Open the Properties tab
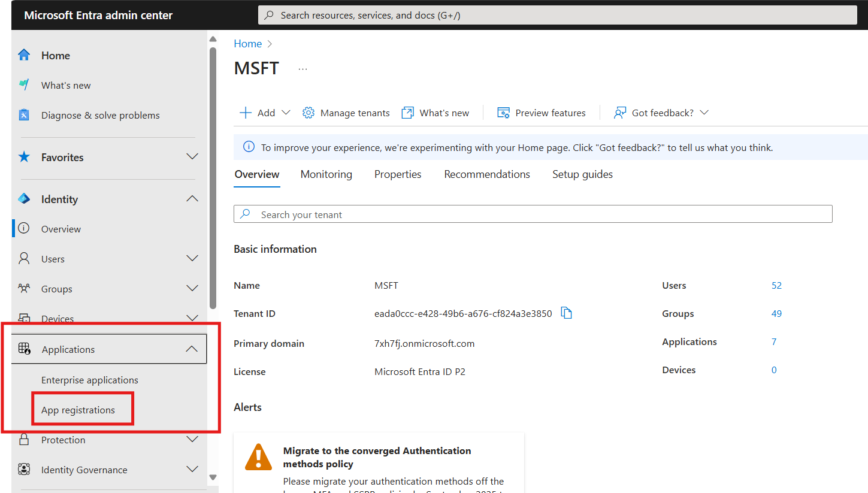The width and height of the screenshot is (868, 493). (398, 174)
